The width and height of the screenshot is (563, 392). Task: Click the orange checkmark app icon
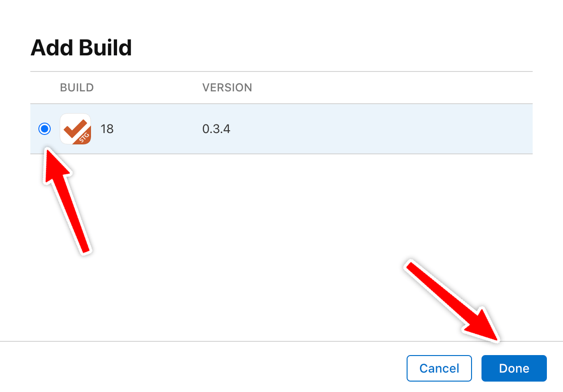tap(75, 129)
